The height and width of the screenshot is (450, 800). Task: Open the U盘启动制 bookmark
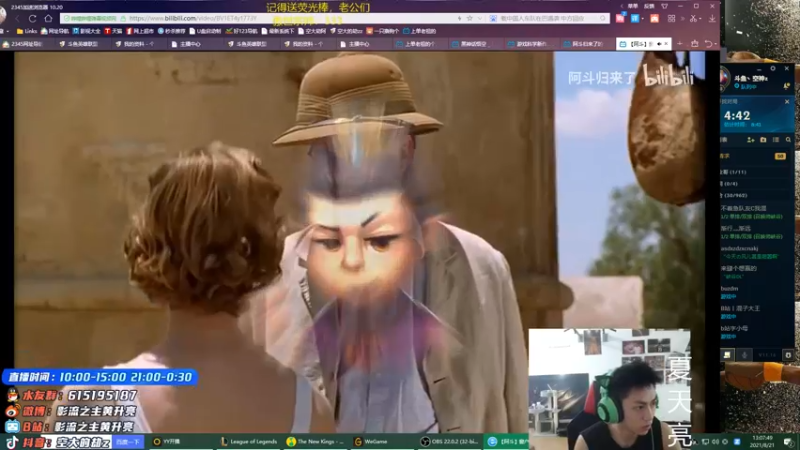205,31
